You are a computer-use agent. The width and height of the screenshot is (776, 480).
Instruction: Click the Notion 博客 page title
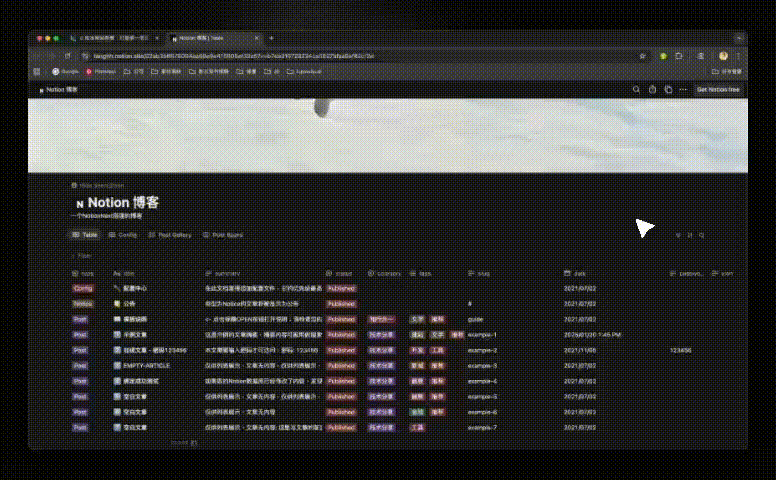(123, 202)
